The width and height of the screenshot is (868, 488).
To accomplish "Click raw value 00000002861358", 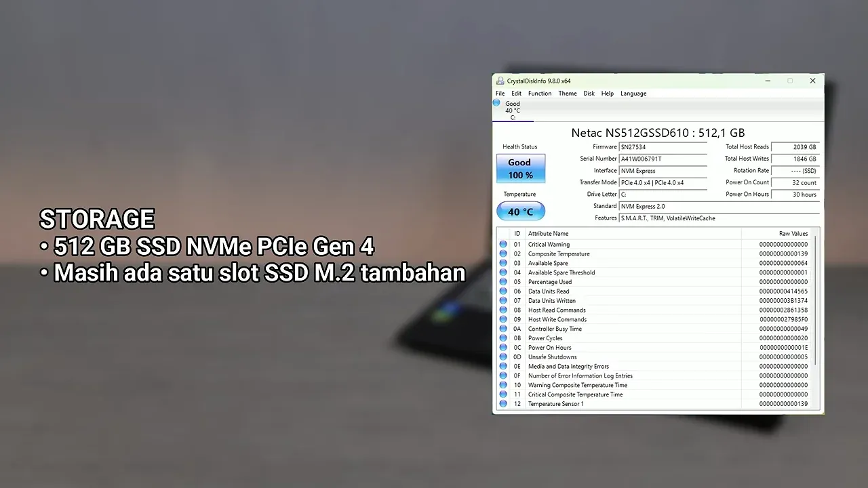I will 783,310.
